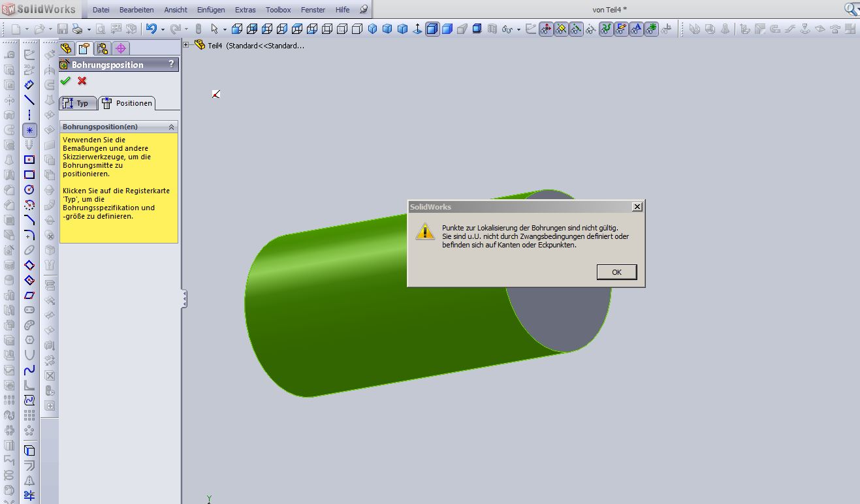The image size is (860, 504).
Task: Open the New document dropdown arrow
Action: point(27,29)
